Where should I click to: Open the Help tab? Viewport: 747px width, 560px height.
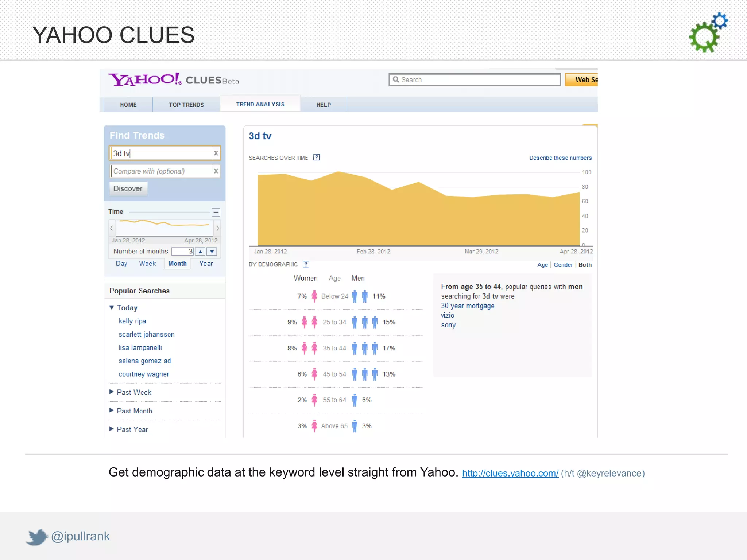tap(324, 105)
